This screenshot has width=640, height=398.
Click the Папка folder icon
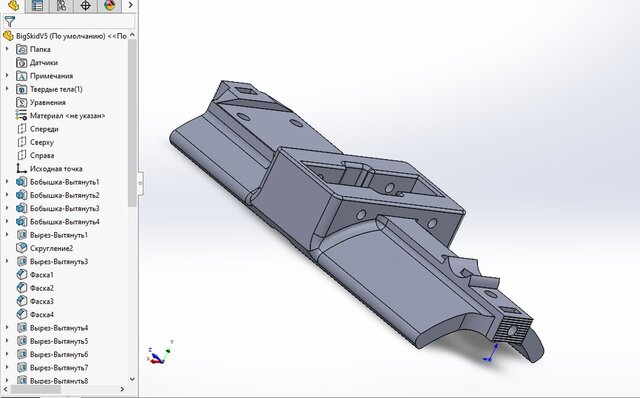[x=21, y=49]
